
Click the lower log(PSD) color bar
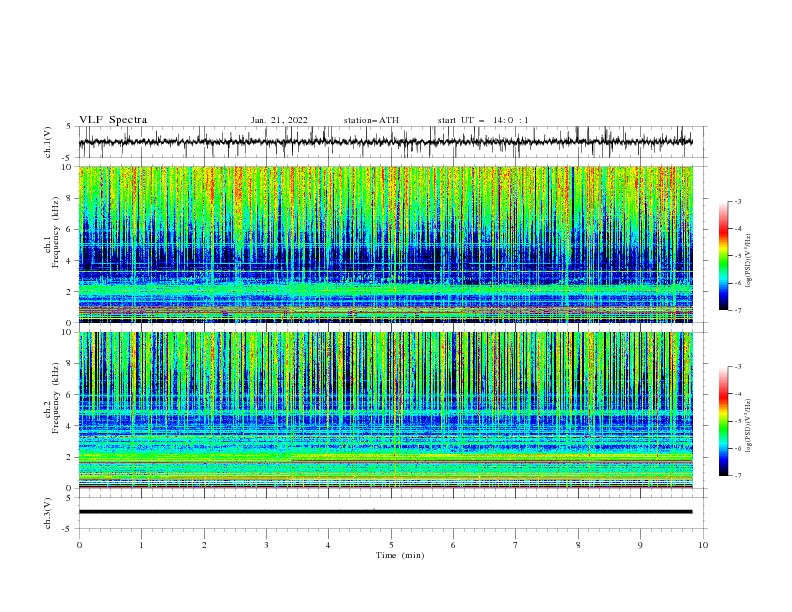[x=723, y=421]
